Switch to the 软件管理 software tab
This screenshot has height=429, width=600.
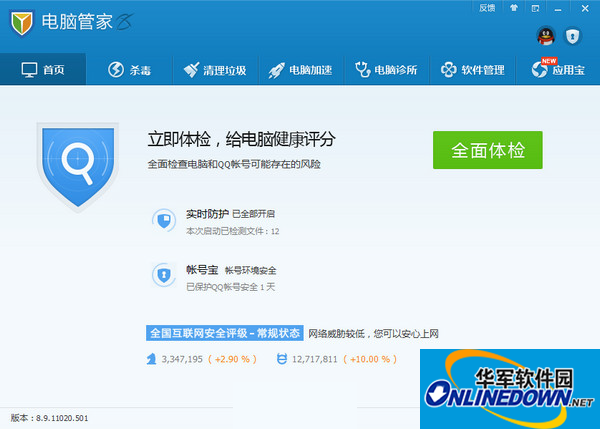(x=473, y=70)
